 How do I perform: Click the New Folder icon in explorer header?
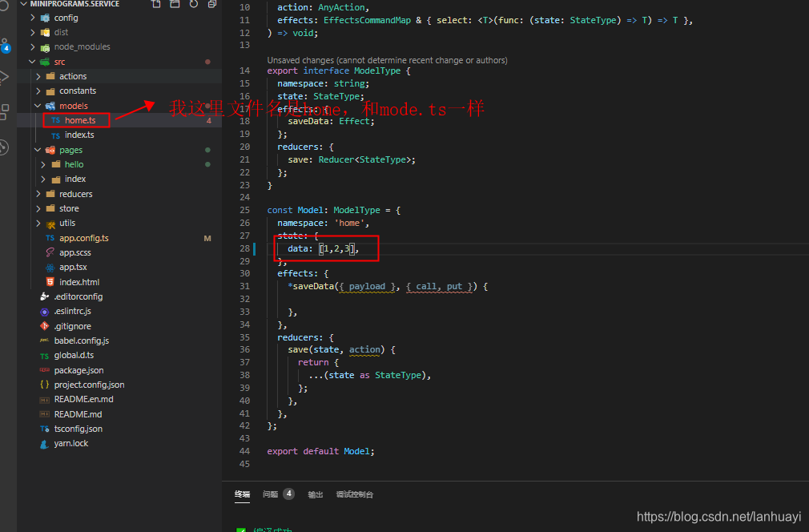pos(175,4)
